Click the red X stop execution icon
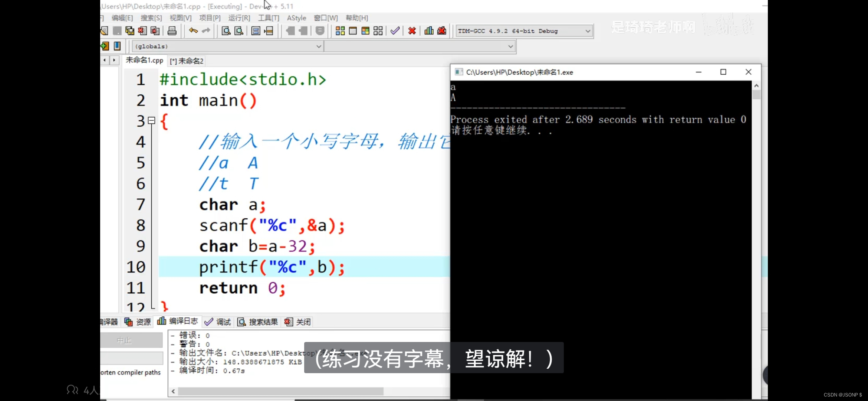Viewport: 868px width, 401px height. pos(412,31)
